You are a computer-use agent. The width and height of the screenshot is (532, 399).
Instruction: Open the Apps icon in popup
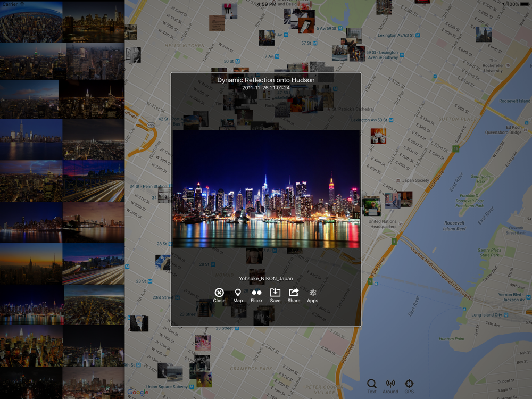point(312,295)
